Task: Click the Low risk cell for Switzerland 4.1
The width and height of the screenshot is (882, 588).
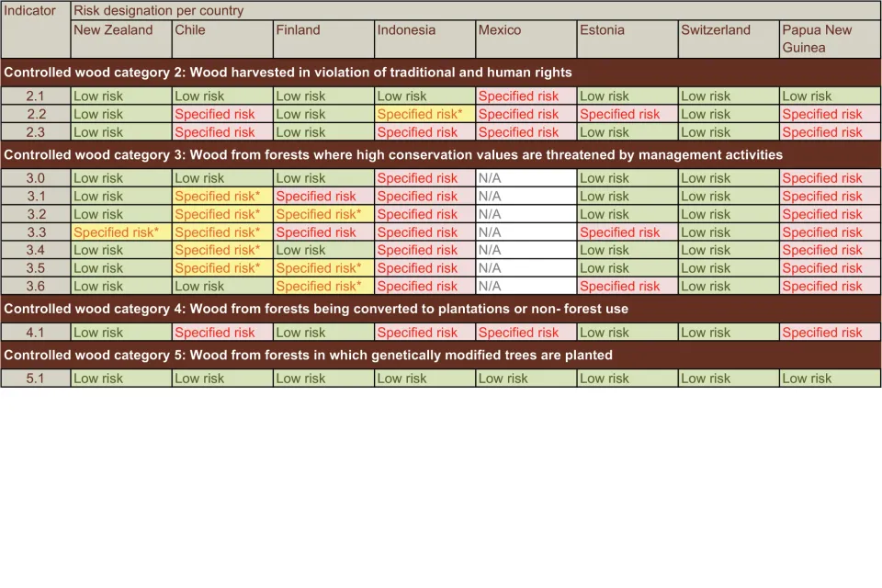Action: click(x=727, y=332)
